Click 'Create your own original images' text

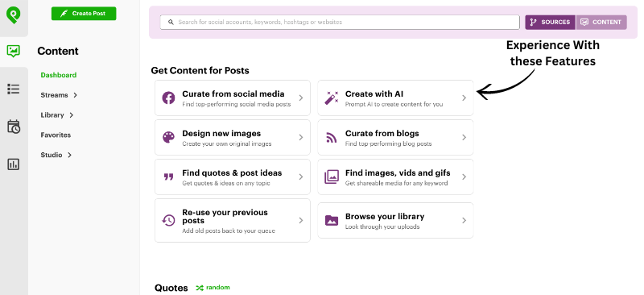pos(227,144)
